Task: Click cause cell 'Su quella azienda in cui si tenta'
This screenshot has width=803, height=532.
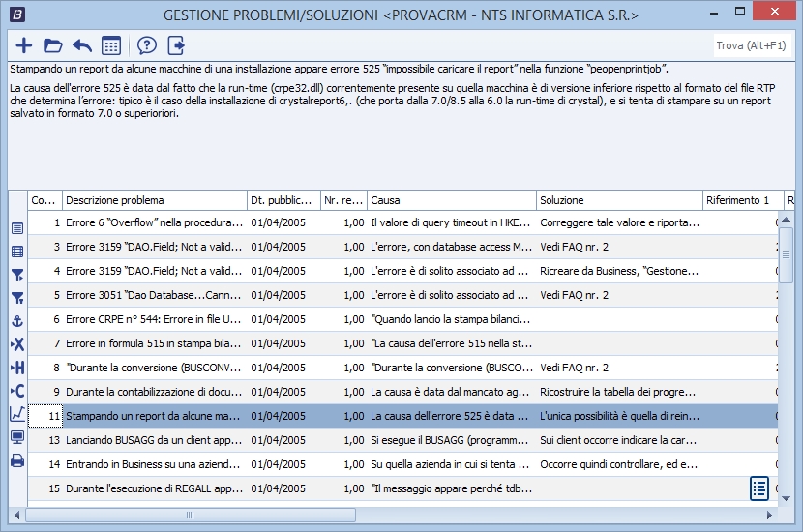Action: 452,464
